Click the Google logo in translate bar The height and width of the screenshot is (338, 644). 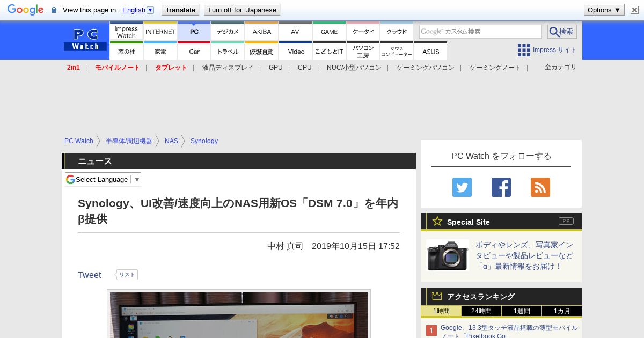(x=25, y=10)
